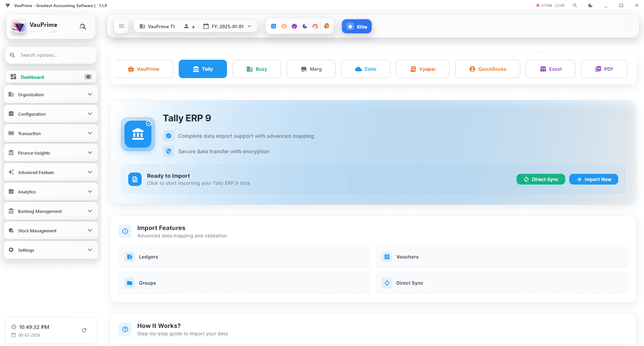Open the Ledgers feature card
The height and width of the screenshot is (346, 644).
244,257
